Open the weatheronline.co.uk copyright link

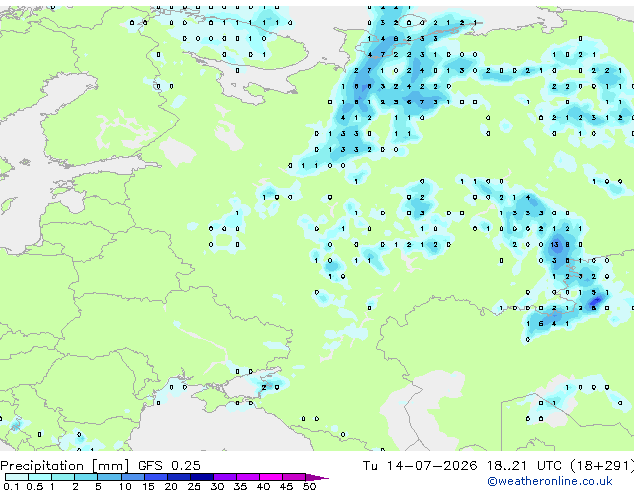pos(550,481)
